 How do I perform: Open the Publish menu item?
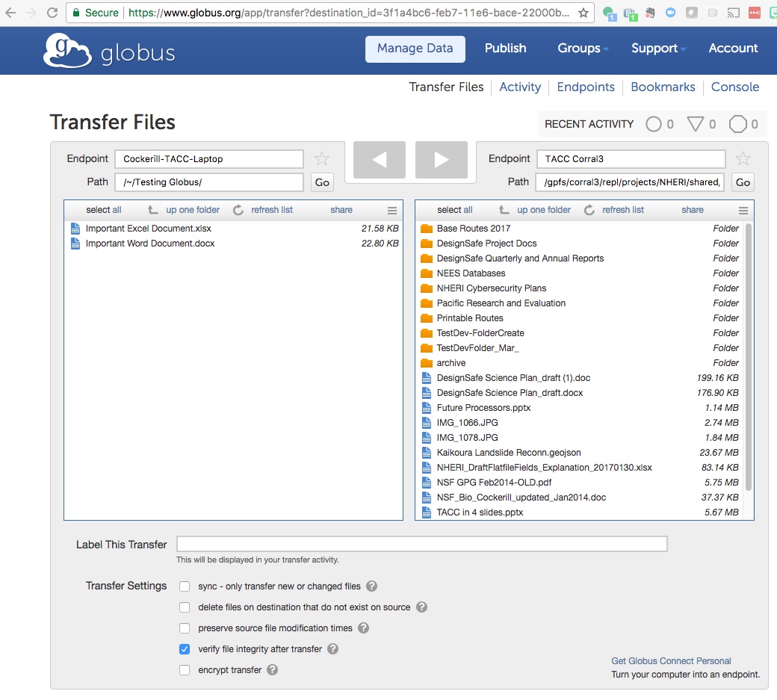[506, 48]
